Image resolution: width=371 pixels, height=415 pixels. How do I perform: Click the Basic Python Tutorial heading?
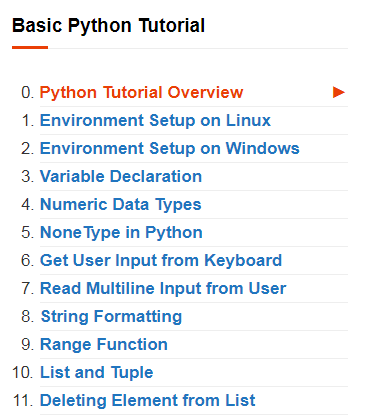(x=108, y=26)
